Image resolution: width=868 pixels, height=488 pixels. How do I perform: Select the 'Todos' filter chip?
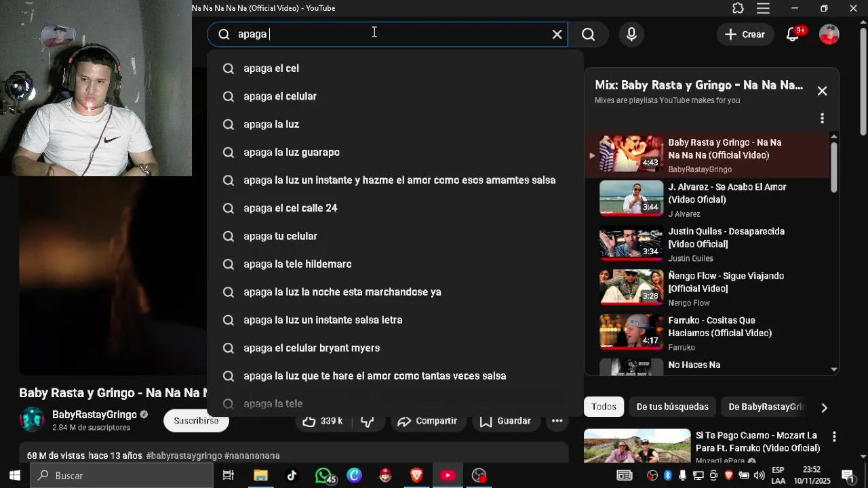[x=604, y=407]
